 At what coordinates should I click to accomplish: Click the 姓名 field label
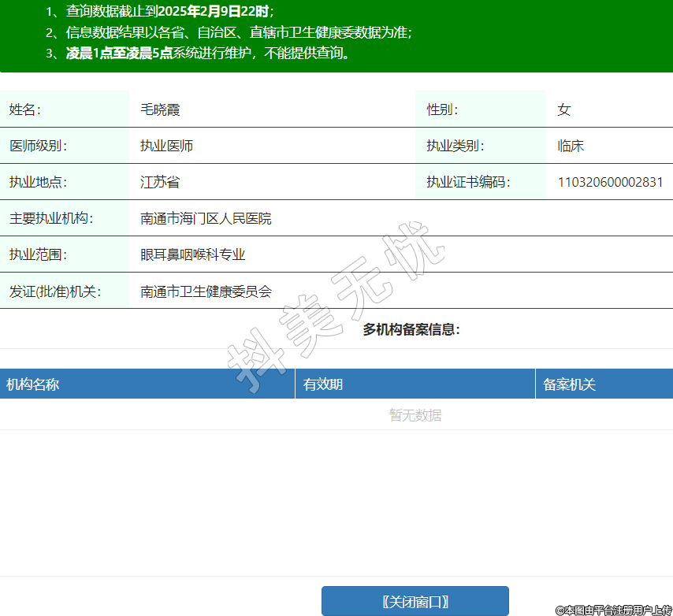point(24,109)
